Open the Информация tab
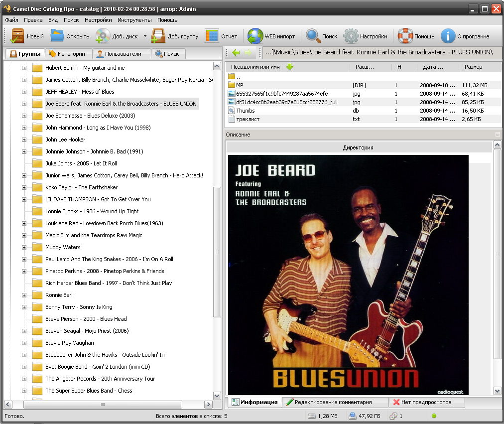This screenshot has width=504, height=424. [255, 402]
